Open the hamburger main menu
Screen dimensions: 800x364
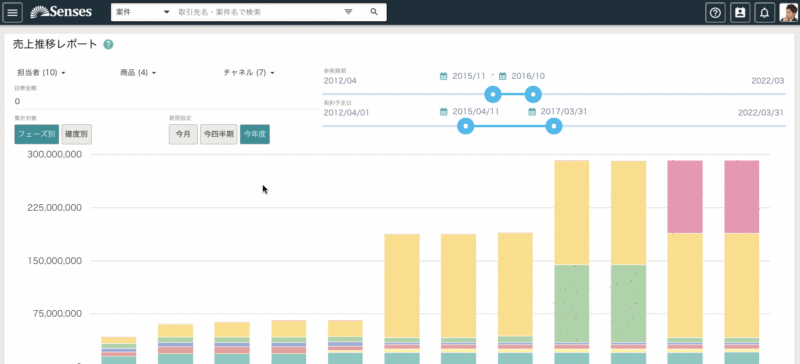pyautogui.click(x=12, y=13)
